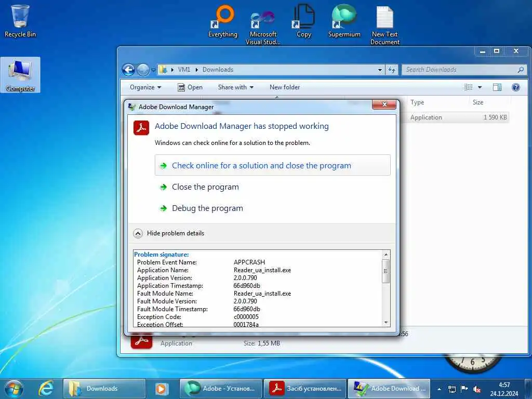
Task: Expand the arrow after VM1 breadcrumb
Action: pyautogui.click(x=196, y=70)
